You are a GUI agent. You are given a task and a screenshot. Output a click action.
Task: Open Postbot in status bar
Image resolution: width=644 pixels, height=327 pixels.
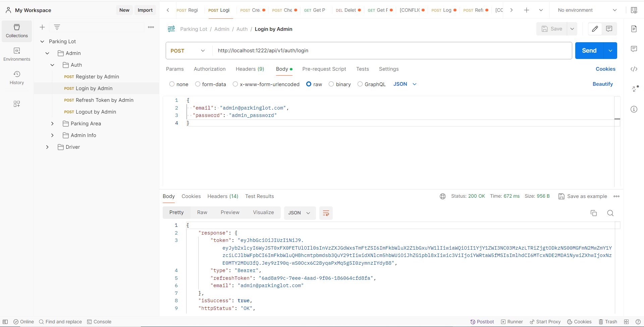tap(482, 322)
